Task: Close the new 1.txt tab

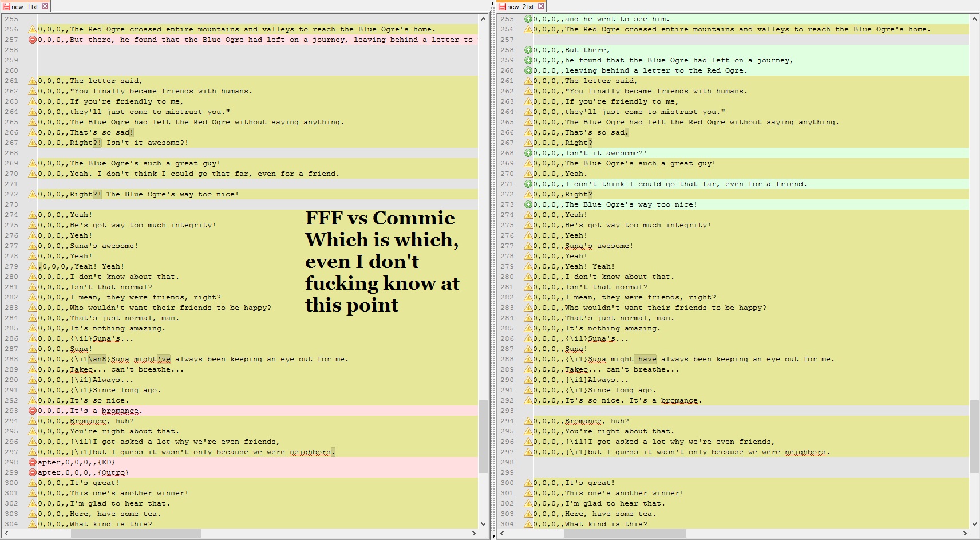Action: [x=45, y=6]
